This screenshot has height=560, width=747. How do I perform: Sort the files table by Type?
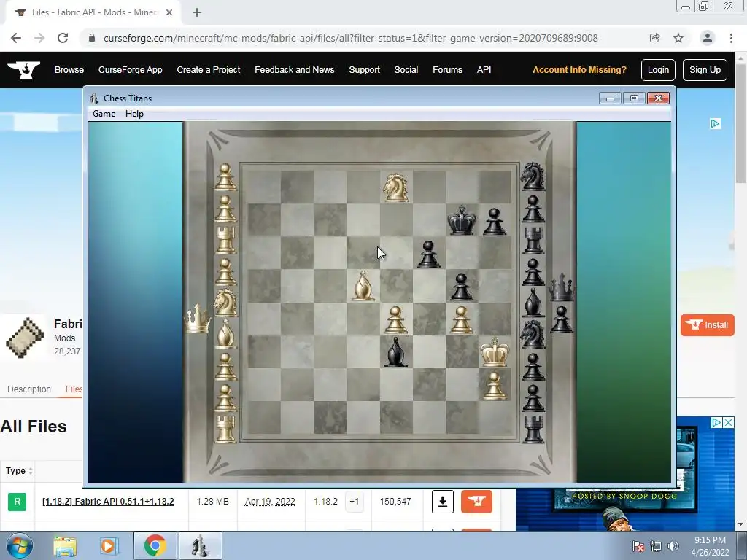[19, 471]
